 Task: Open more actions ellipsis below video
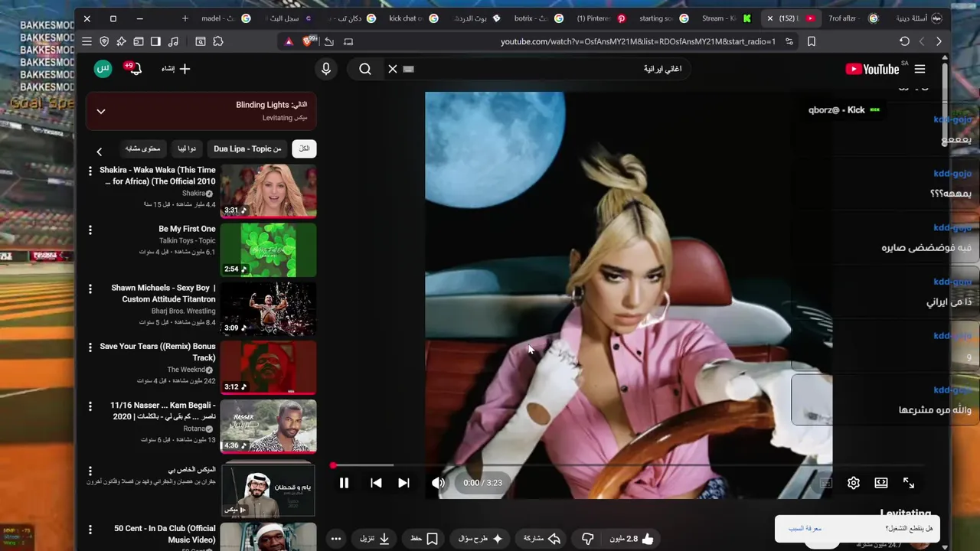point(336,539)
